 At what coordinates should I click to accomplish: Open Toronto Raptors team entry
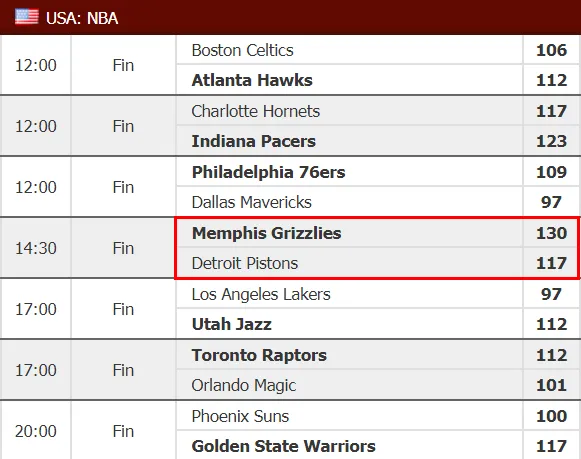(x=259, y=355)
